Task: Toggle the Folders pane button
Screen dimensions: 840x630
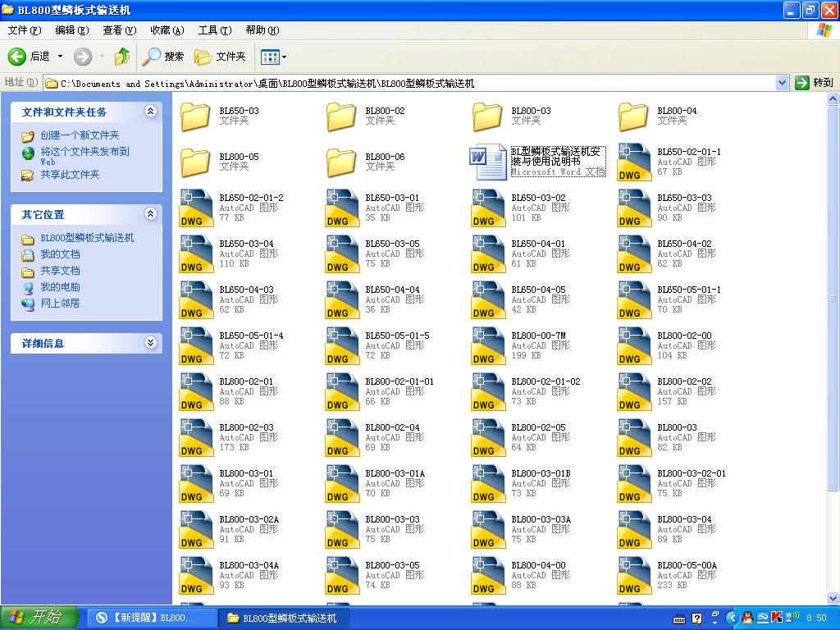Action: tap(220, 57)
